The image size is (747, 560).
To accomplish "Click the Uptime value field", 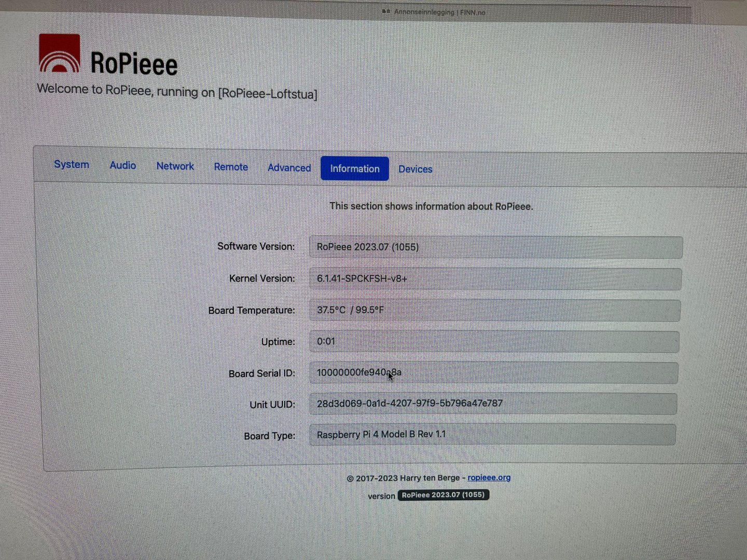I will coord(494,342).
